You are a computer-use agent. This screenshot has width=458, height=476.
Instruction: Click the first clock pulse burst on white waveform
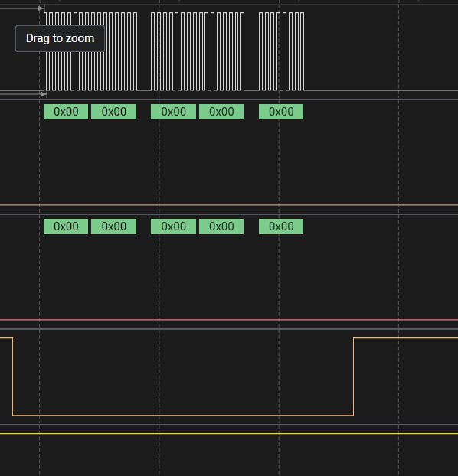tap(90, 51)
